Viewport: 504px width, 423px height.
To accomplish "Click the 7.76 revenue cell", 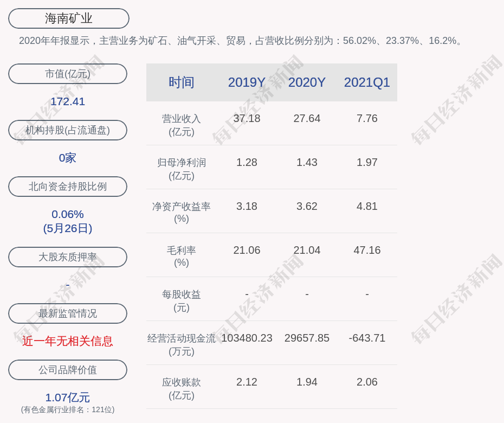I will (367, 118).
